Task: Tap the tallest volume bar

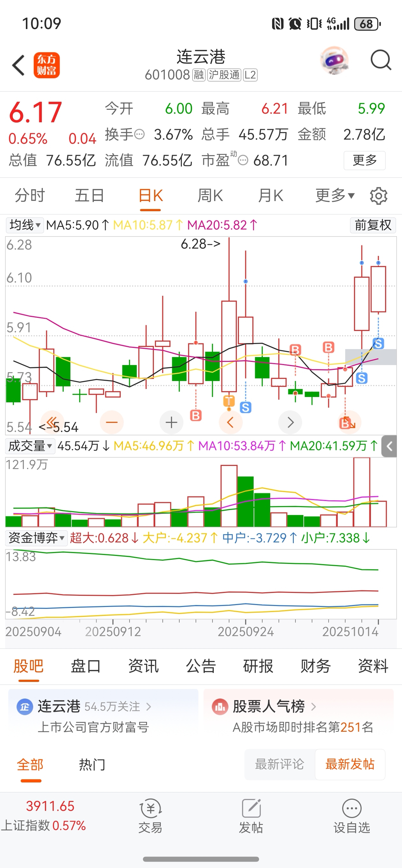Action: tap(361, 492)
